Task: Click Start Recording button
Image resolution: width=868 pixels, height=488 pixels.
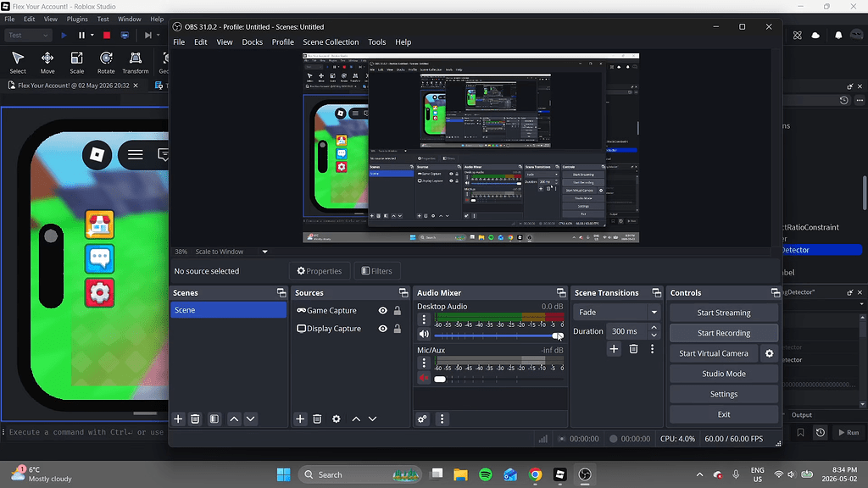Action: tap(724, 333)
